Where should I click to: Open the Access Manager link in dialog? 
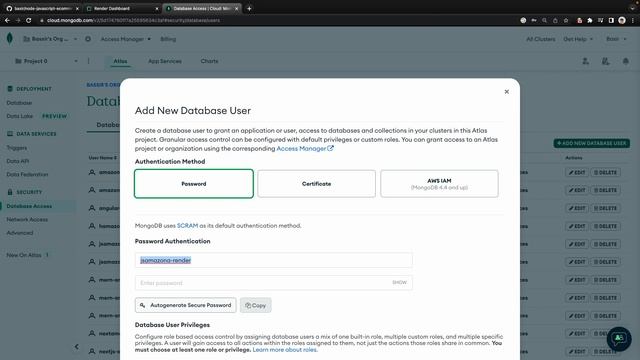(305, 149)
